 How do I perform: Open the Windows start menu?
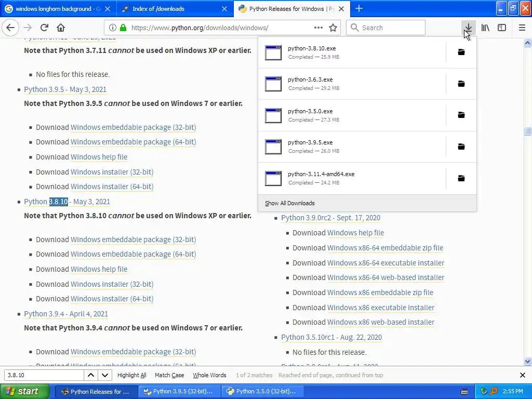pos(24,392)
